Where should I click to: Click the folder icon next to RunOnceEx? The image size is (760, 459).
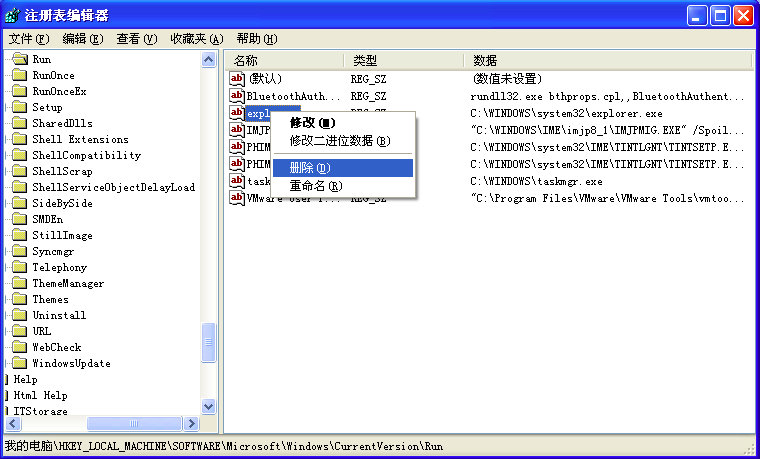[x=20, y=91]
